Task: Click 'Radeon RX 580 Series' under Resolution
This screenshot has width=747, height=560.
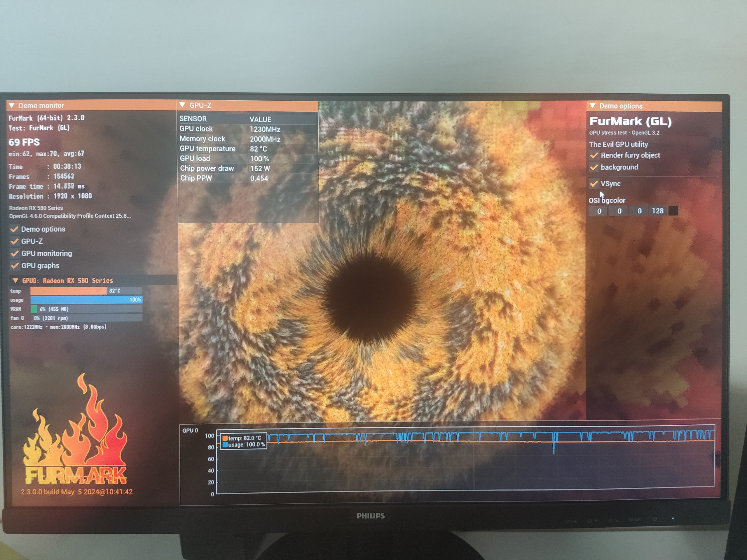Action: 36,208
